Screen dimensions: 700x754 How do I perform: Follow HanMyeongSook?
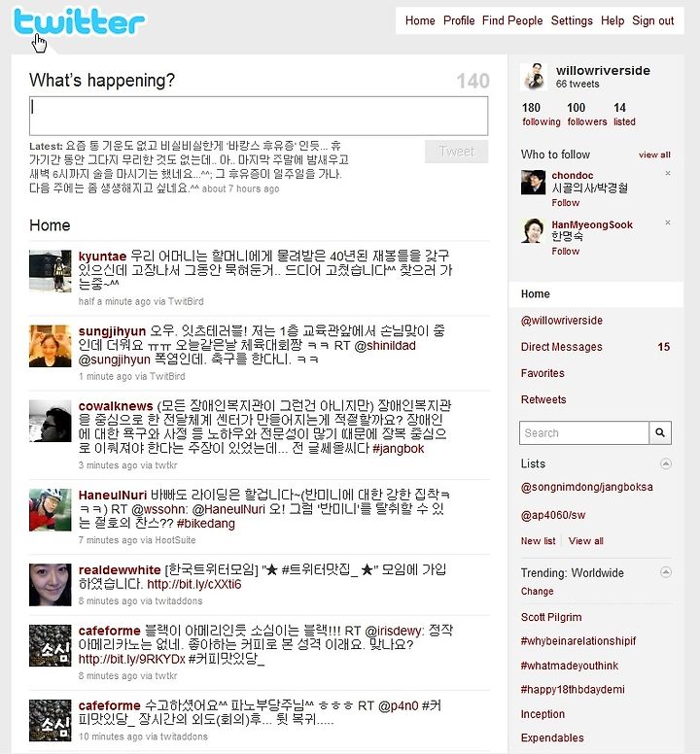[565, 251]
